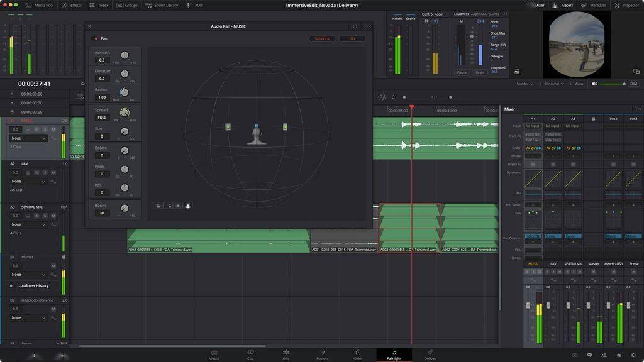The image size is (644, 362).
Task: Mute the LAV track in track header
Action: [x=53, y=173]
